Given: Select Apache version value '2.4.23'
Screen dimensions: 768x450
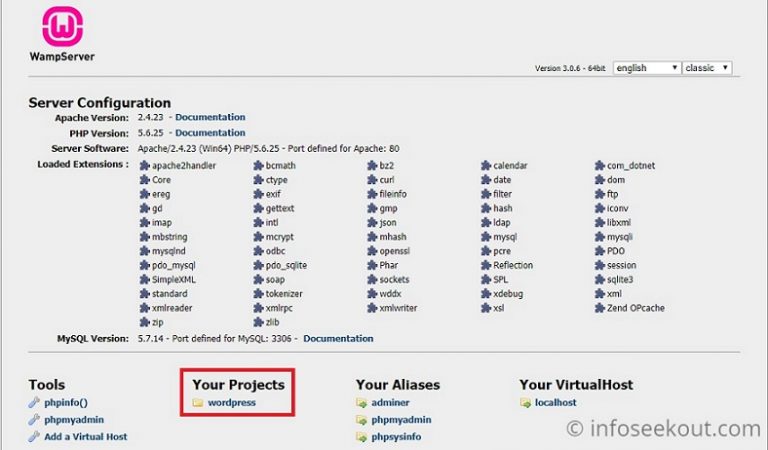Looking at the screenshot, I should (x=150, y=117).
